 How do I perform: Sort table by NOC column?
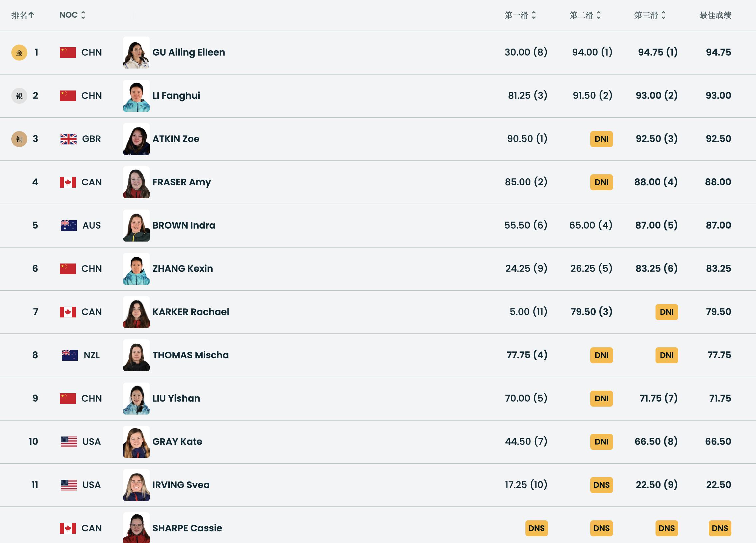(x=73, y=15)
